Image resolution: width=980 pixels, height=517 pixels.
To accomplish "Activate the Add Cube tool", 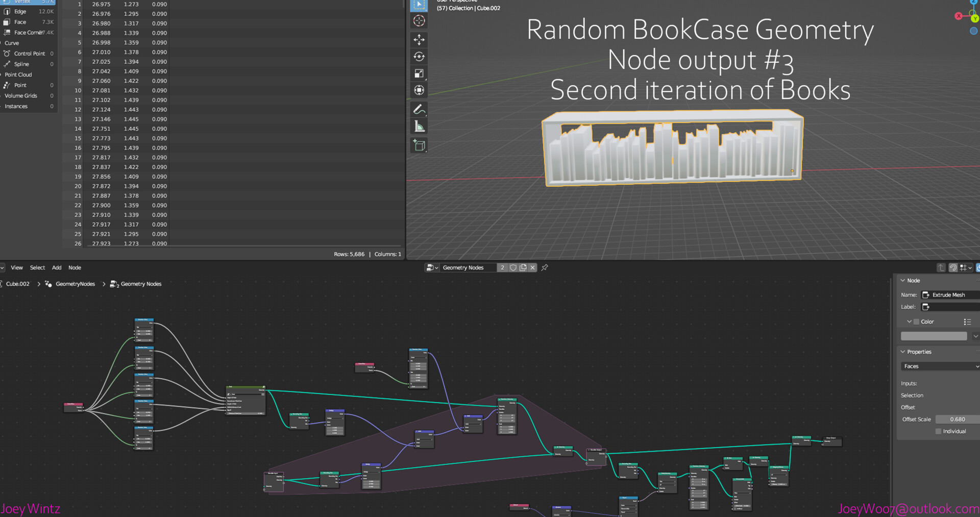I will point(419,145).
